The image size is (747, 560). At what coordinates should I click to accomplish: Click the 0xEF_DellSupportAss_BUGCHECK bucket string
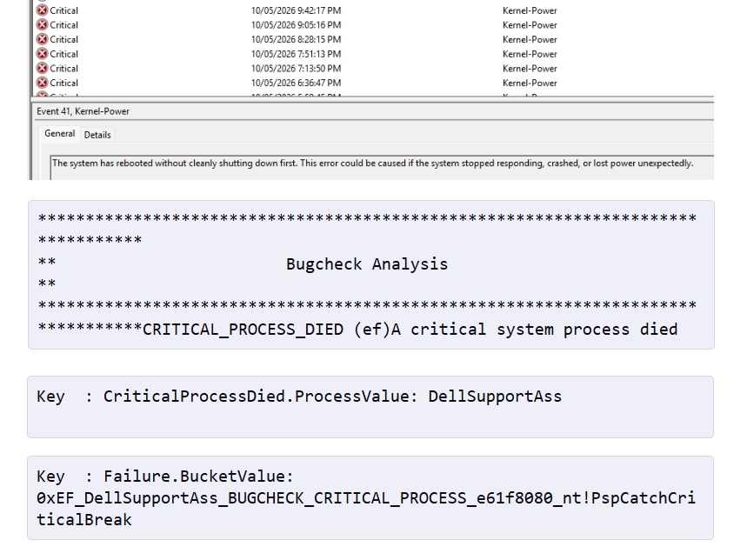(366, 509)
